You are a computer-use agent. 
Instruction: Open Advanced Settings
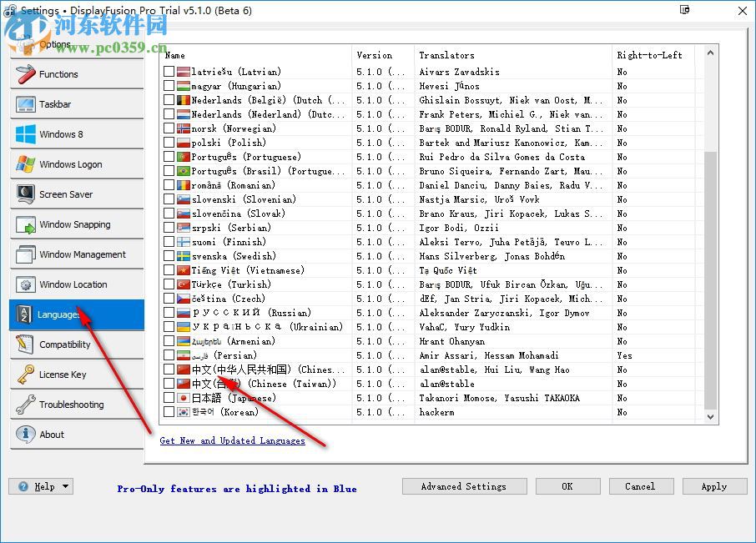(464, 486)
